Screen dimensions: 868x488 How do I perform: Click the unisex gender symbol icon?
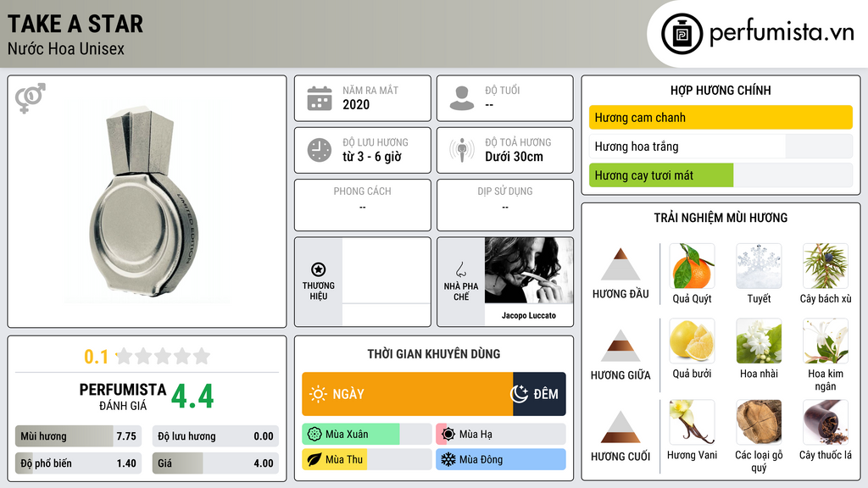pyautogui.click(x=30, y=98)
